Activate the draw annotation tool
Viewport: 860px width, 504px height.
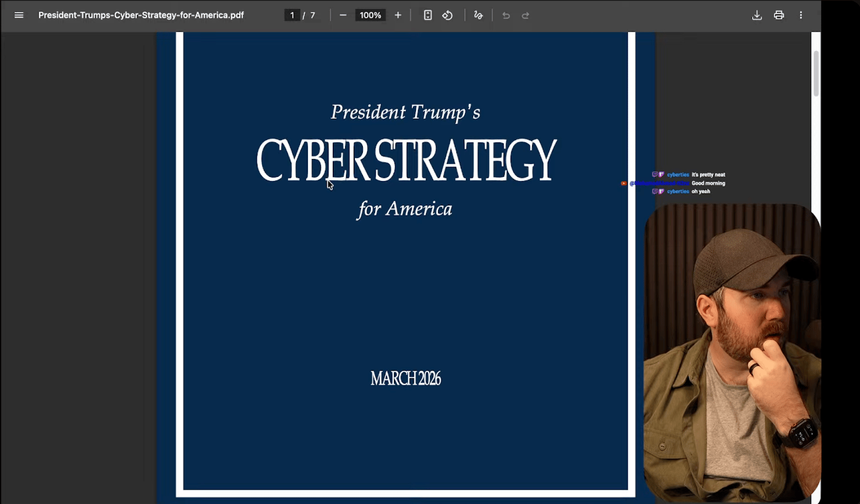coord(478,15)
